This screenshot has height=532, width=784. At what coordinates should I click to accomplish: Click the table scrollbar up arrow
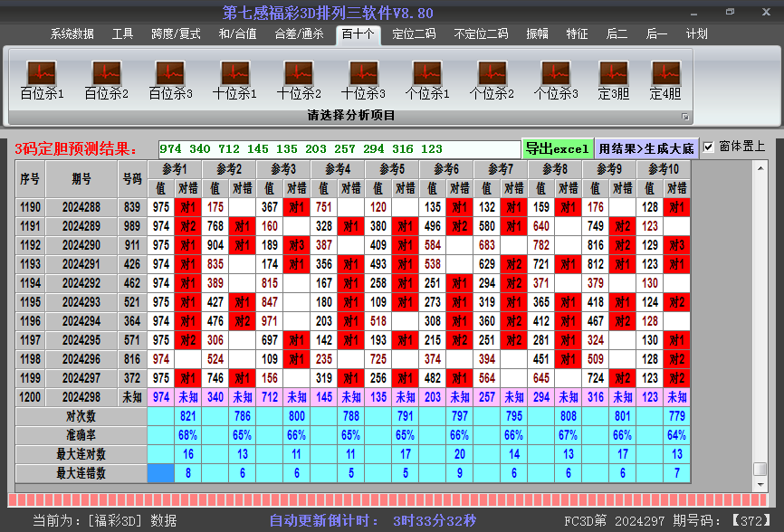pos(760,169)
